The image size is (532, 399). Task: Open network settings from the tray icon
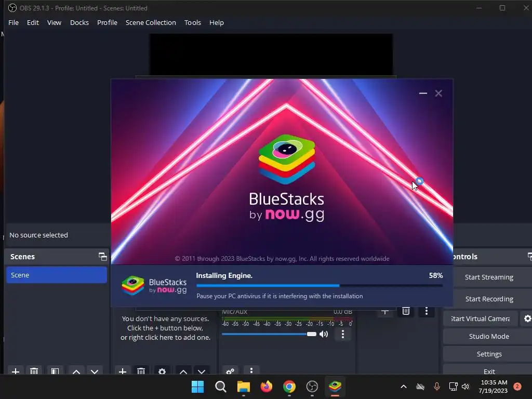(453, 387)
